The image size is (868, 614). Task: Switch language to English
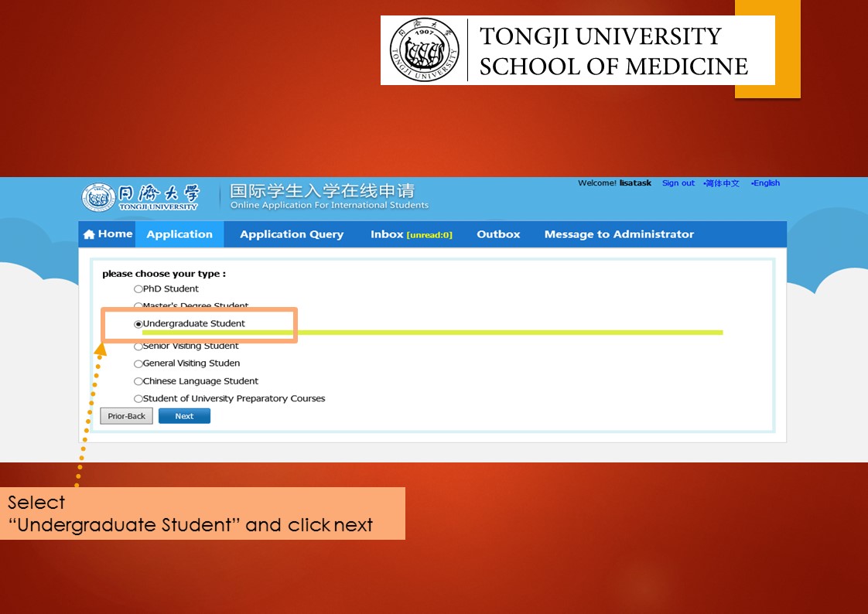[x=766, y=183]
